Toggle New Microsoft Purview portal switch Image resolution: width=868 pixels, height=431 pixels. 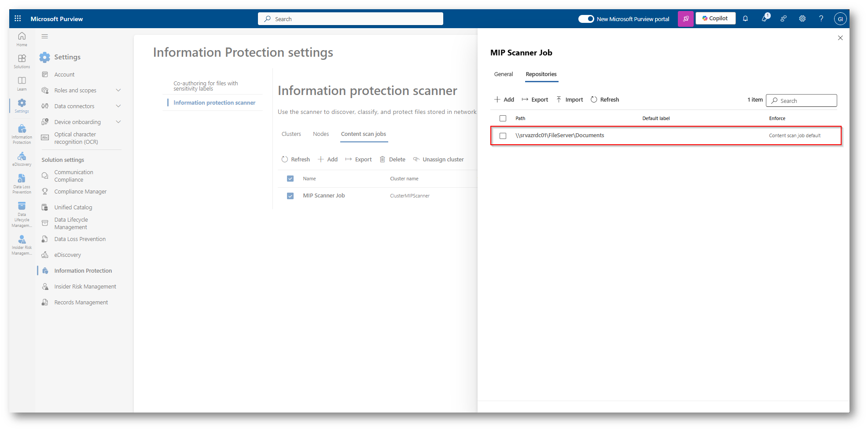pyautogui.click(x=586, y=19)
